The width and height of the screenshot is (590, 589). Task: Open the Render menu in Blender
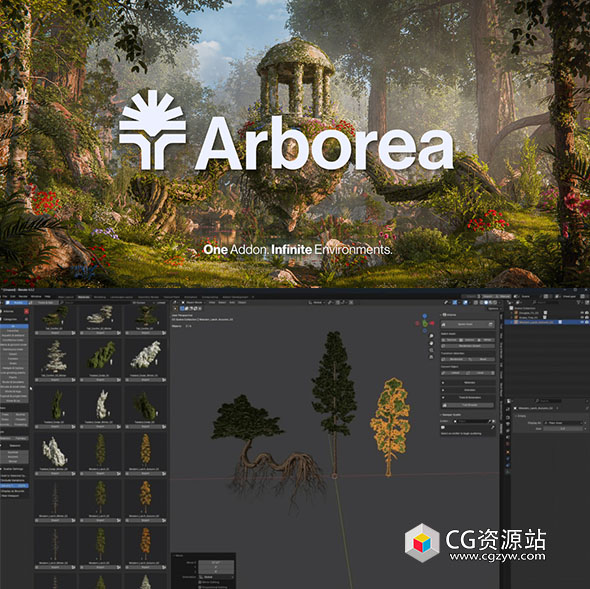click(23, 297)
